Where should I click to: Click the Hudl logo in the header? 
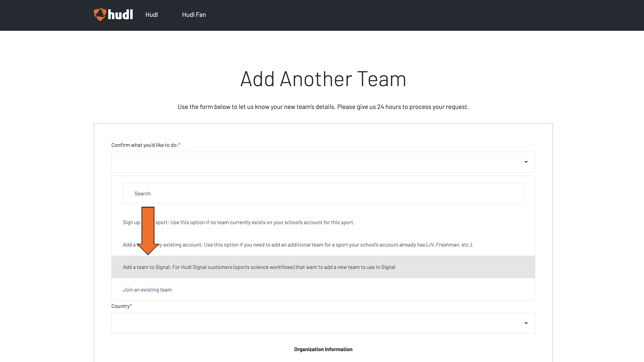click(113, 14)
